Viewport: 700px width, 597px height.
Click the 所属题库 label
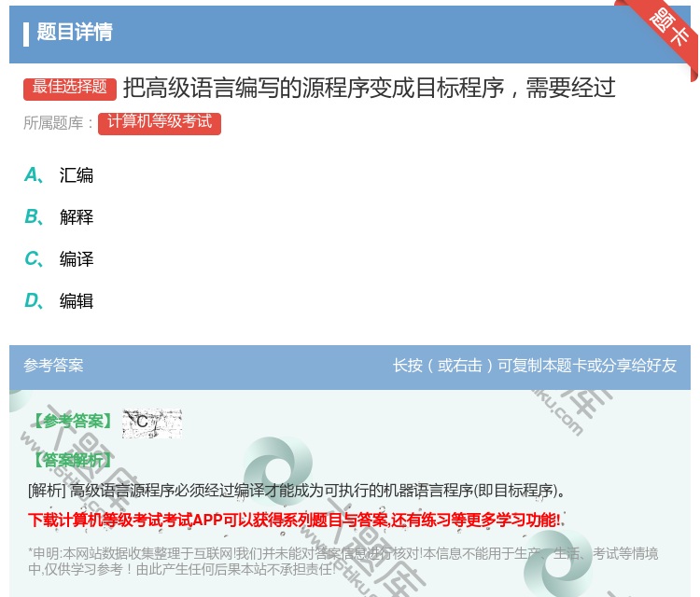pos(59,123)
